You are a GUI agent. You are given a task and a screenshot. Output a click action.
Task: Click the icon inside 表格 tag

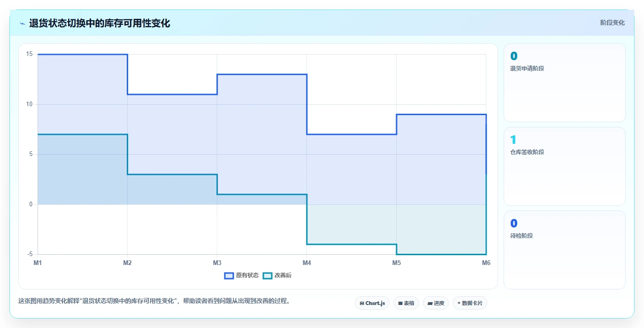[x=400, y=304]
